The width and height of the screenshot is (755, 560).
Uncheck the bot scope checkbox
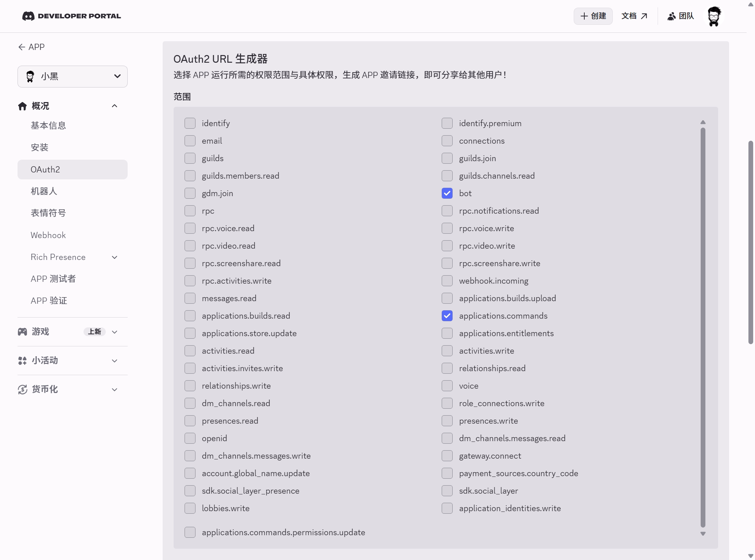tap(447, 193)
